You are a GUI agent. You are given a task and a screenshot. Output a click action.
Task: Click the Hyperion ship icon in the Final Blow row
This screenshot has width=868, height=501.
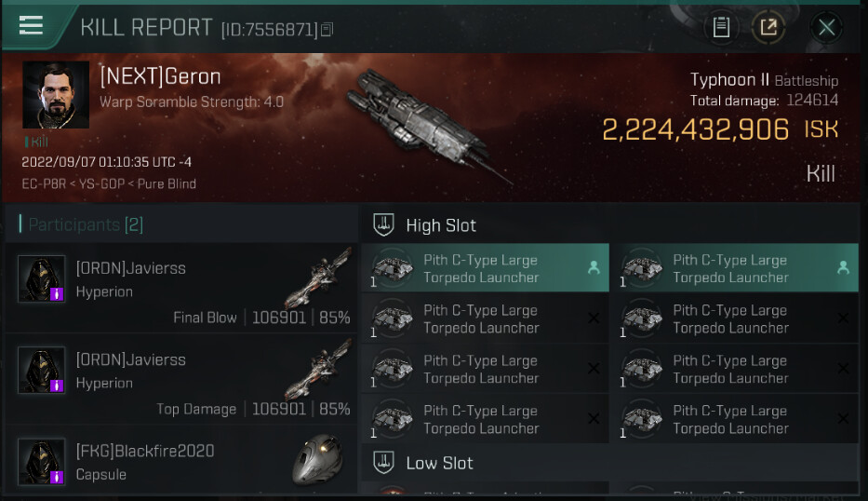click(x=317, y=278)
